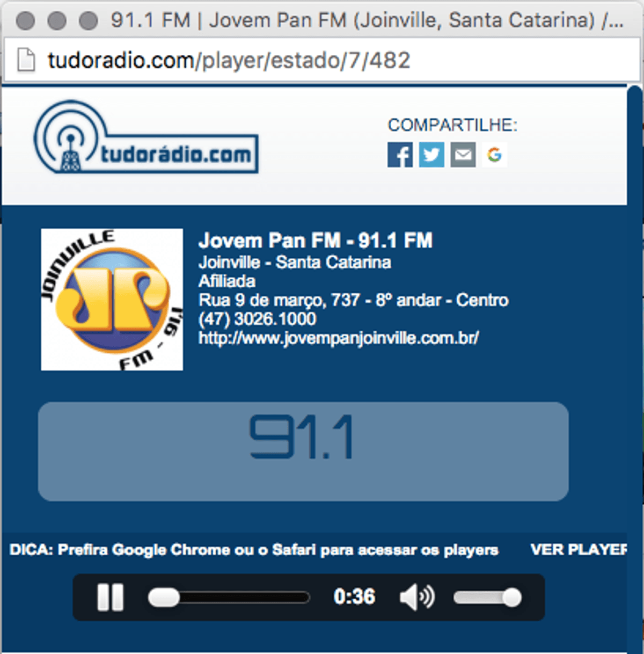Open the tudorádio.com logo link
The image size is (644, 654).
[x=146, y=137]
